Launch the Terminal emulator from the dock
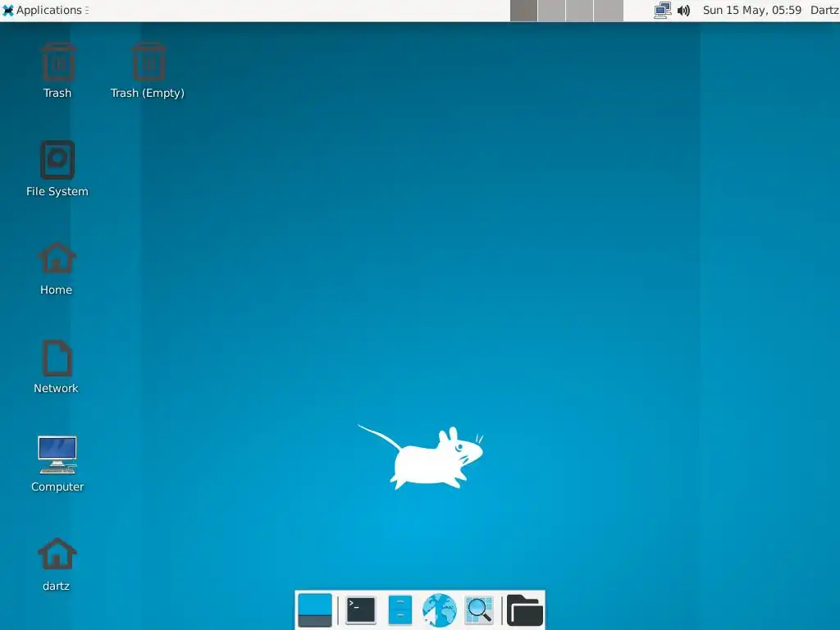The width and height of the screenshot is (840, 630). [361, 610]
